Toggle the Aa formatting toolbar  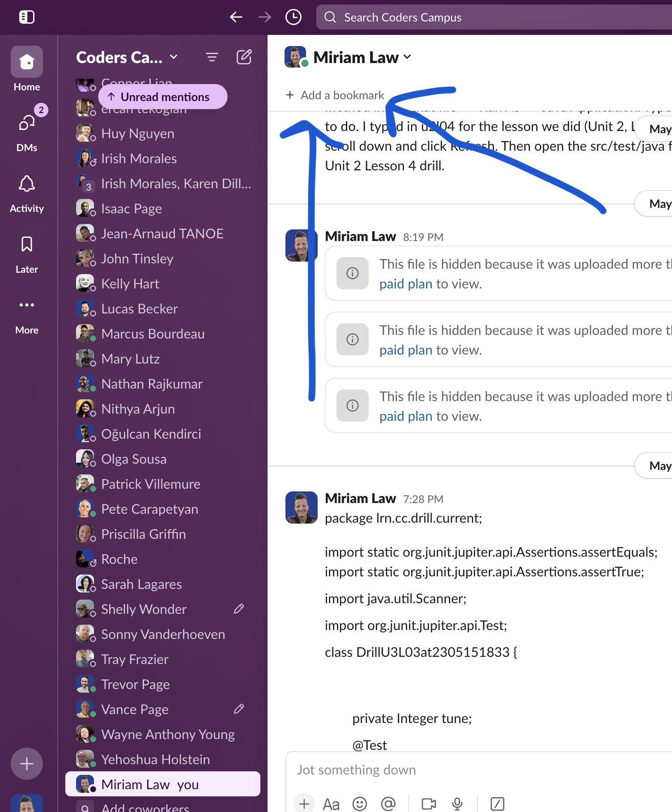tap(331, 804)
